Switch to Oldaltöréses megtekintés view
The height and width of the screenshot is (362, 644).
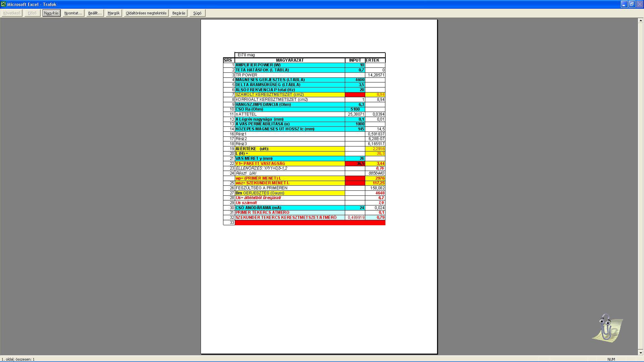tap(146, 13)
